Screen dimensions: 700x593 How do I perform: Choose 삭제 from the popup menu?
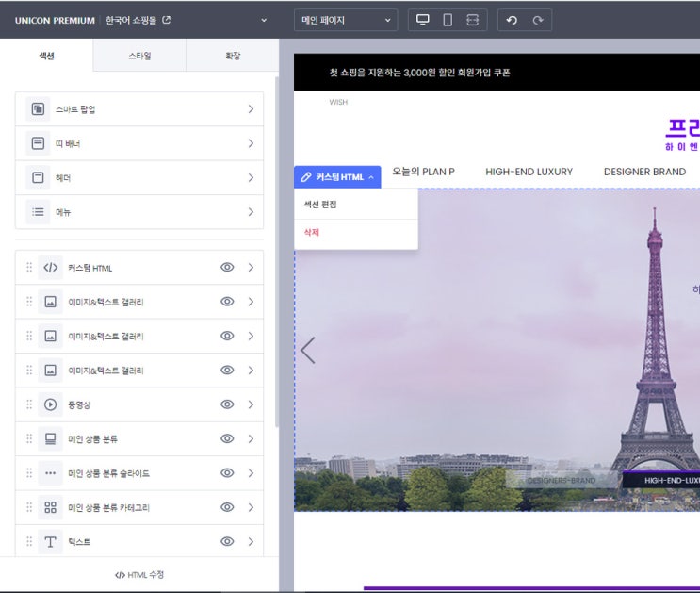[x=356, y=232]
